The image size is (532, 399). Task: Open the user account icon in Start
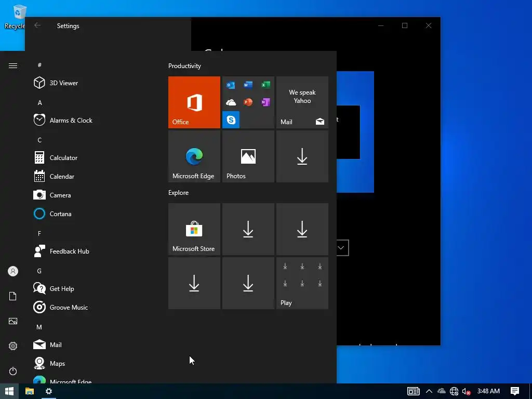click(13, 271)
